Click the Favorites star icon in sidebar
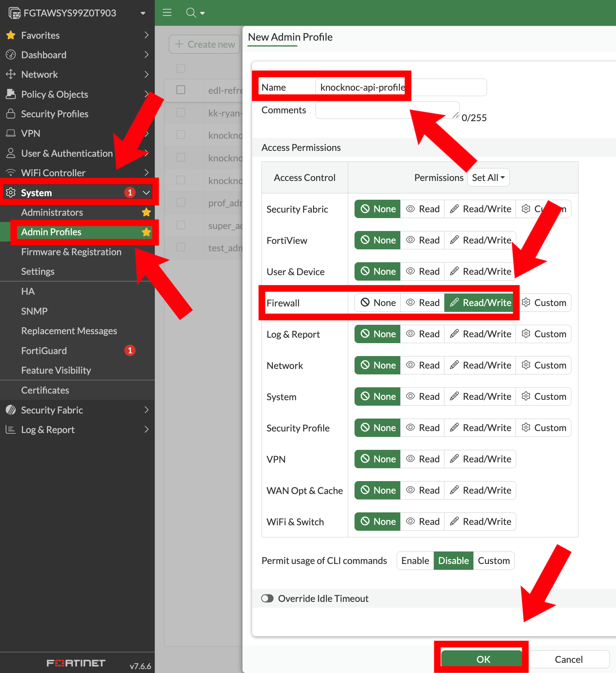The height and width of the screenshot is (673, 616). (11, 35)
